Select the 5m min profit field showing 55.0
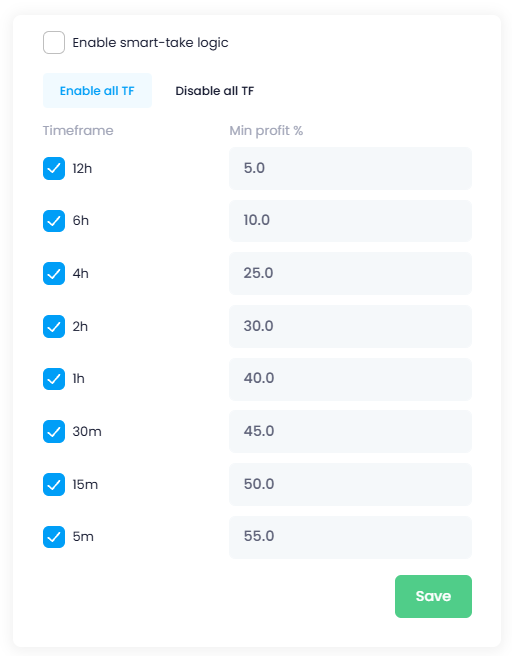The height and width of the screenshot is (656, 512). (x=350, y=537)
